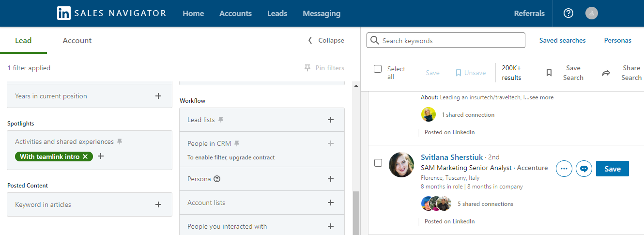The height and width of the screenshot is (235, 644).
Task: Open the profile avatar menu
Action: [x=591, y=14]
